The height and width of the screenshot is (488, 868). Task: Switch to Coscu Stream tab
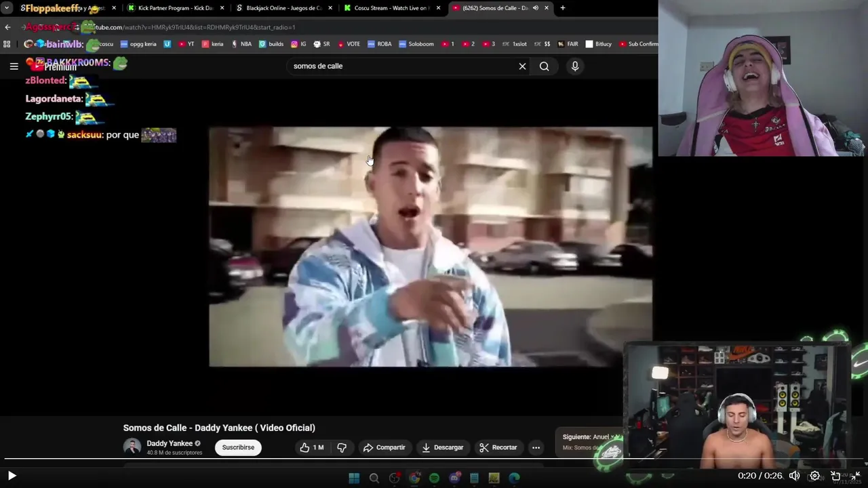pos(391,8)
